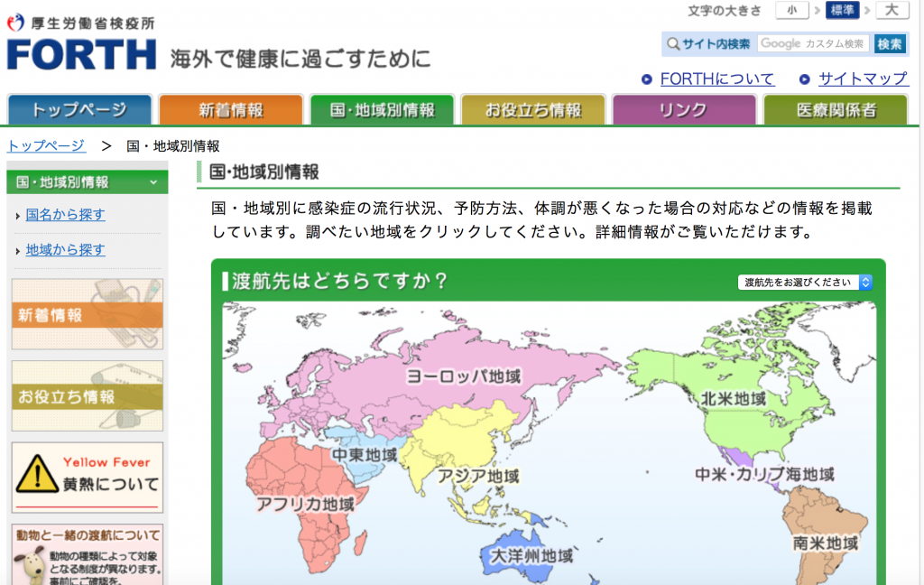Set text size to 小

(x=792, y=10)
